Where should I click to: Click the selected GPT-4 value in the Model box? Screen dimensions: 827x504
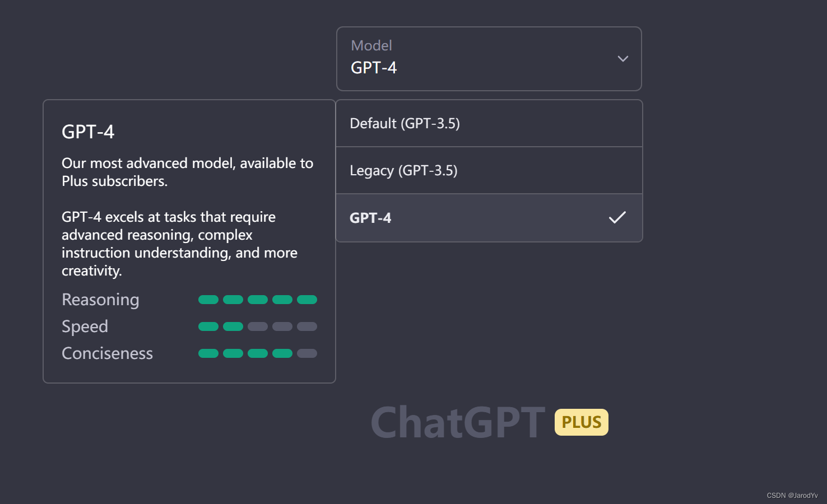coord(374,68)
